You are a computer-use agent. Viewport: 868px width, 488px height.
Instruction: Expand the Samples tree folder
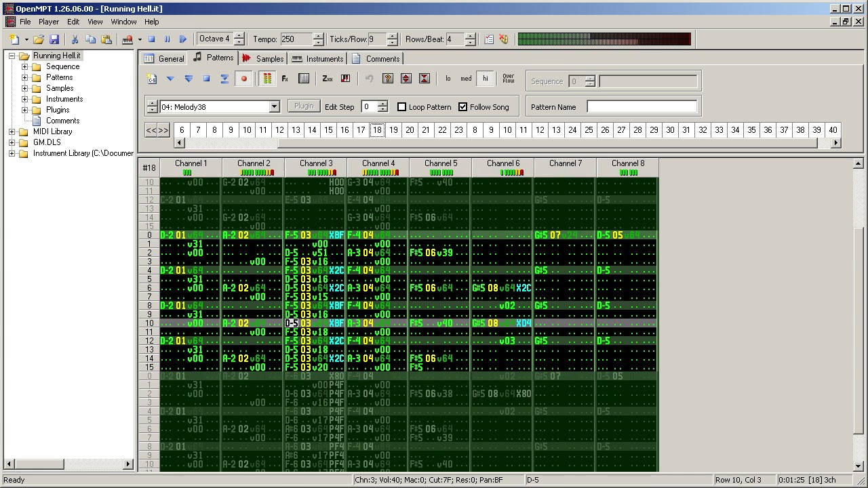[x=25, y=88]
